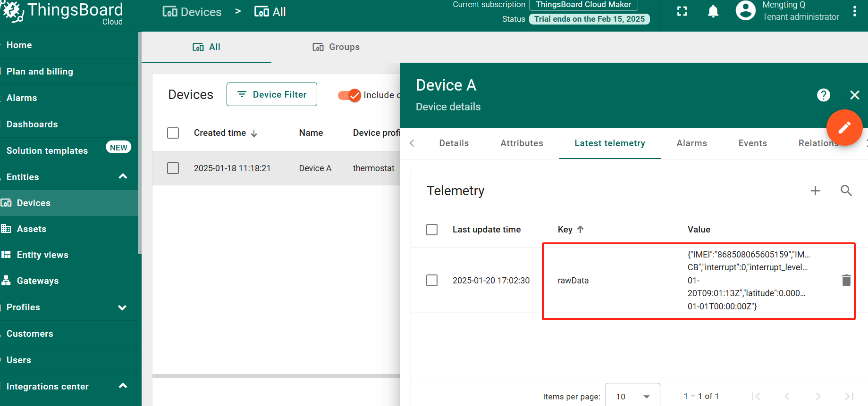This screenshot has height=406, width=868.
Task: Open the user profile avatar
Action: click(745, 10)
